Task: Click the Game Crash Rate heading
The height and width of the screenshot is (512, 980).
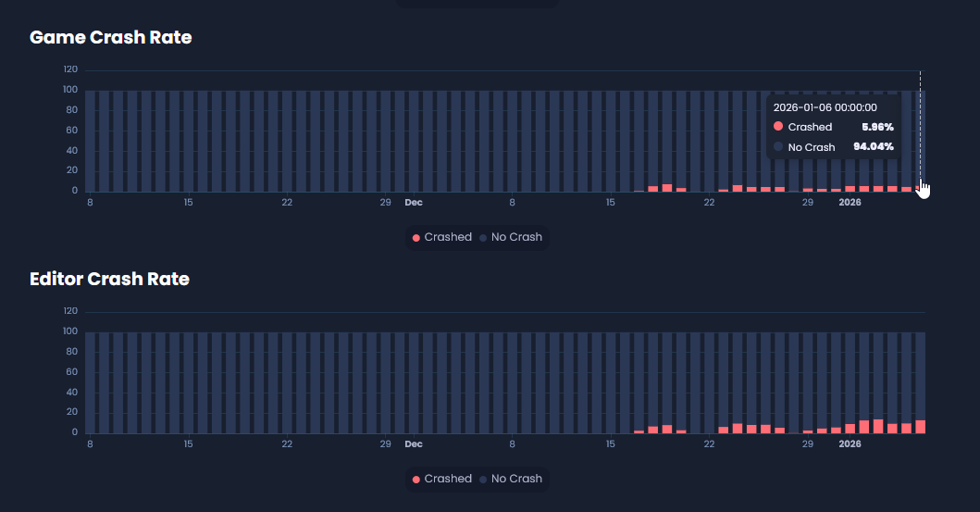Action: (x=111, y=37)
